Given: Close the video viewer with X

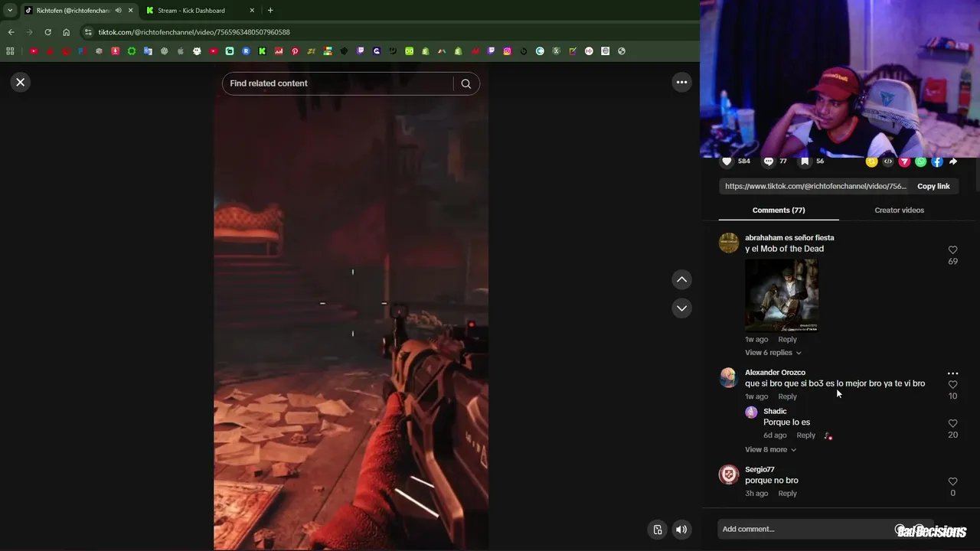Looking at the screenshot, I should (x=21, y=82).
